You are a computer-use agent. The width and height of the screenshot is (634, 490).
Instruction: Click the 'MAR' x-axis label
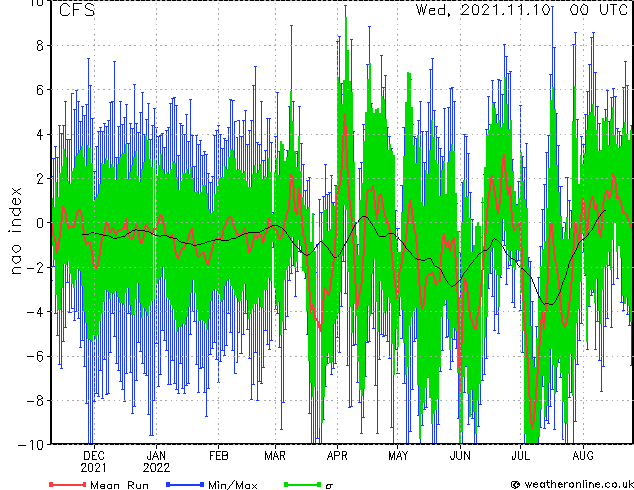(x=275, y=456)
